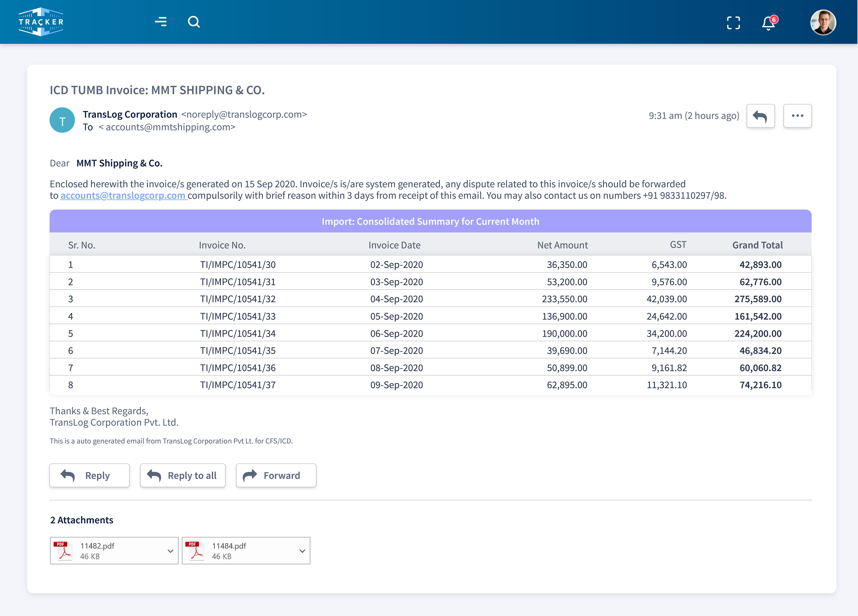Click the timestamp 9:31 am (2 hours ago)

694,116
